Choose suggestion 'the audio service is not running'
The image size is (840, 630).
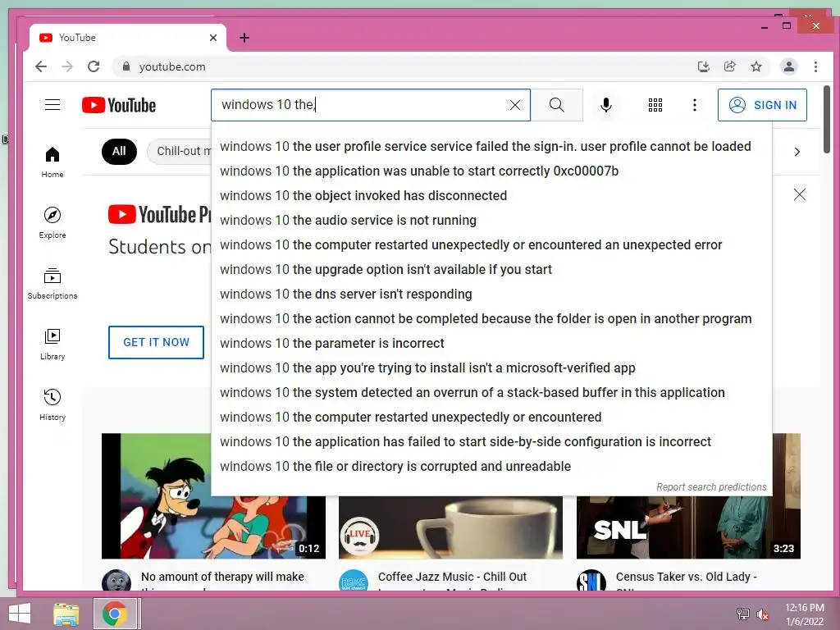tap(492, 220)
